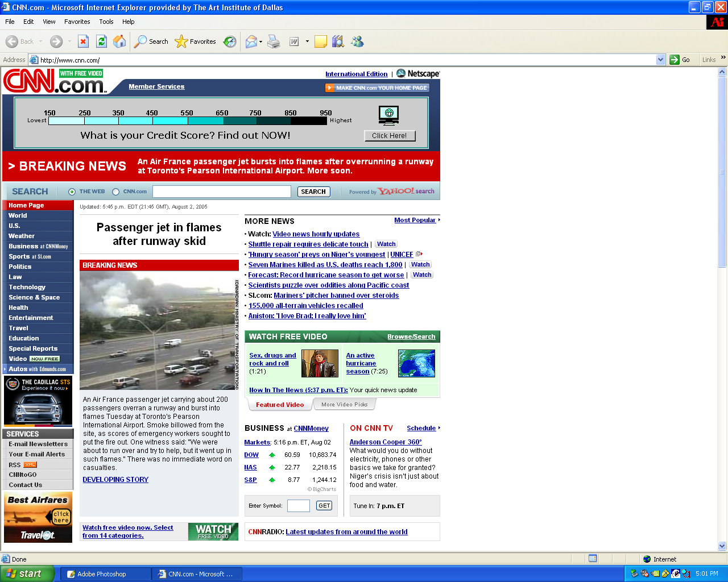Click Watch beside Shuttle repair story
The image size is (728, 582).
(x=386, y=244)
